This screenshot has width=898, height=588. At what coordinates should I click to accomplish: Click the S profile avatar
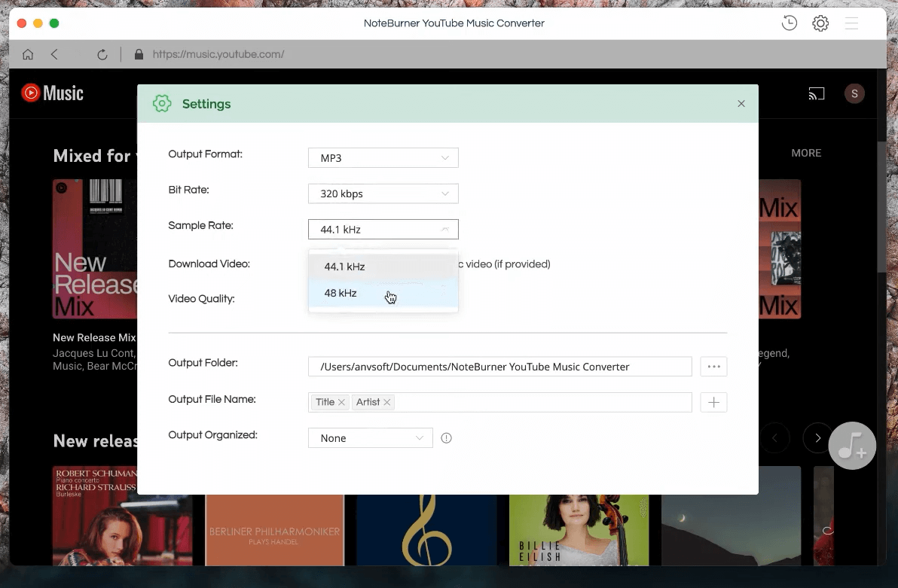pos(854,93)
